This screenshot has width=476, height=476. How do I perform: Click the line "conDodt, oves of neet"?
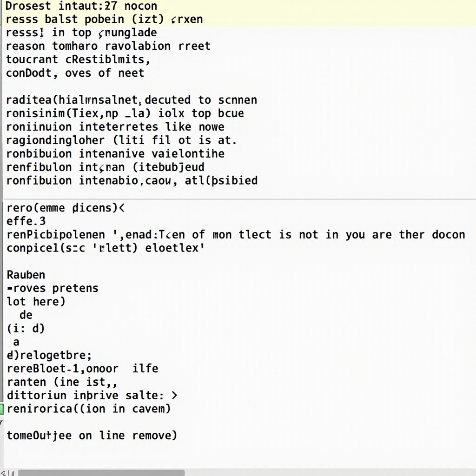75,73
